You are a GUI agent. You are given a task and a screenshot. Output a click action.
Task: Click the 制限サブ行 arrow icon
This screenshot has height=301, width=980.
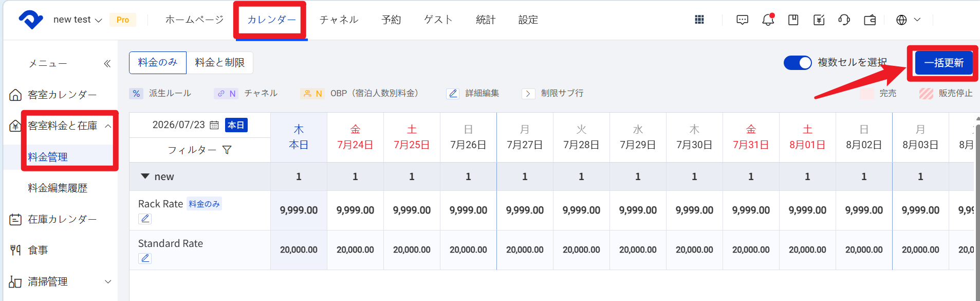tap(528, 93)
